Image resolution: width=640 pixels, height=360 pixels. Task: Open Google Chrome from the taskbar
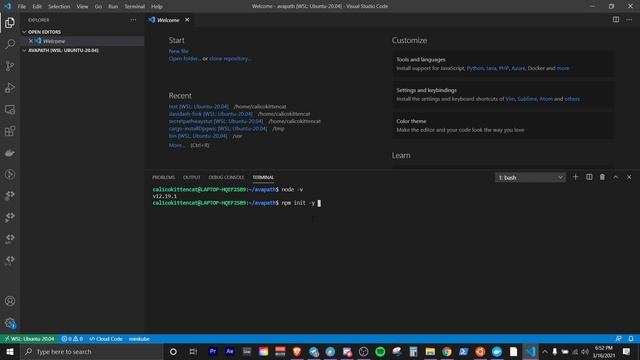(x=447, y=351)
